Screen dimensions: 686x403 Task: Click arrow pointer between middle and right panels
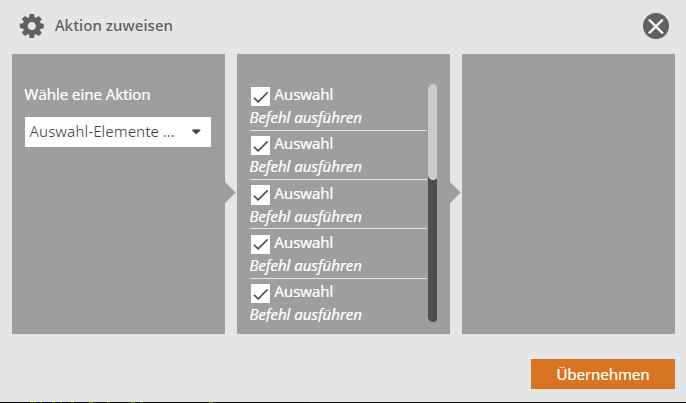pyautogui.click(x=455, y=192)
